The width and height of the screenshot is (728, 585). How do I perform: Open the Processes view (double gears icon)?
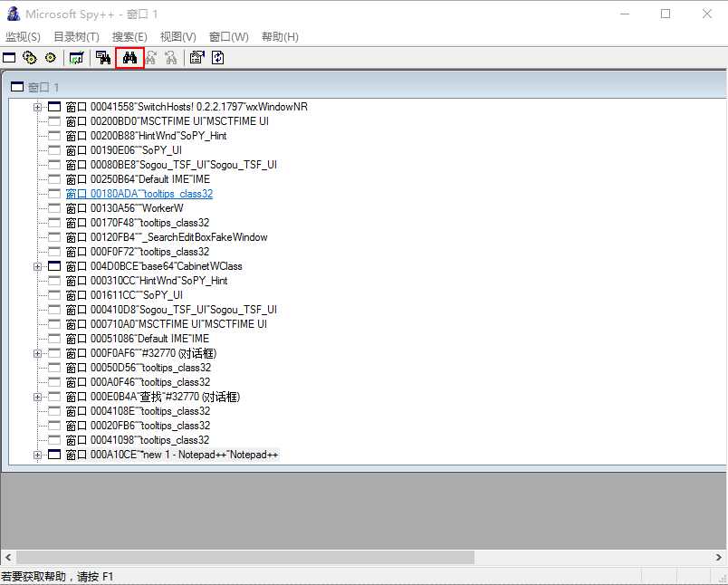tap(30, 58)
